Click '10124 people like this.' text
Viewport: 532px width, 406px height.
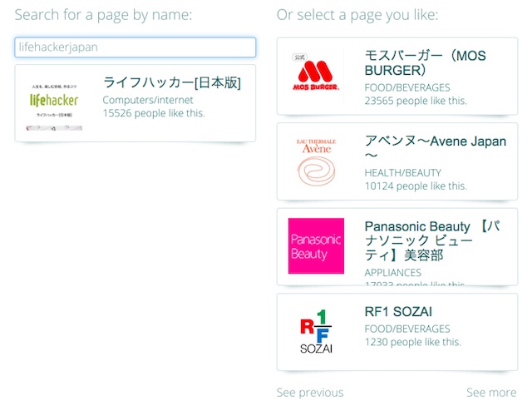coord(416,186)
